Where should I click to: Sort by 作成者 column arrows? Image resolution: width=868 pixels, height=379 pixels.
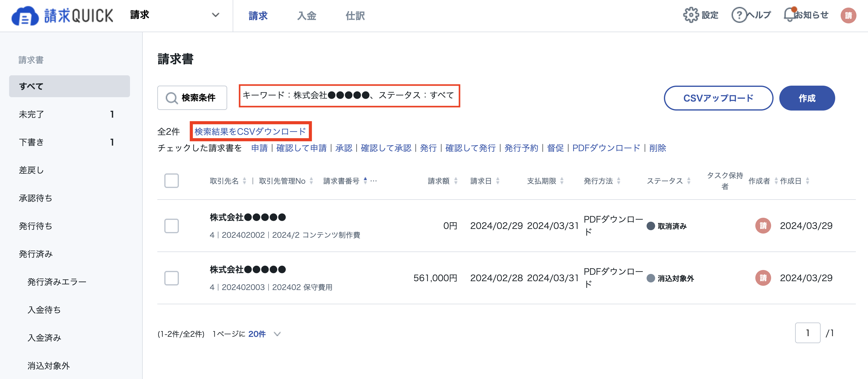point(776,181)
